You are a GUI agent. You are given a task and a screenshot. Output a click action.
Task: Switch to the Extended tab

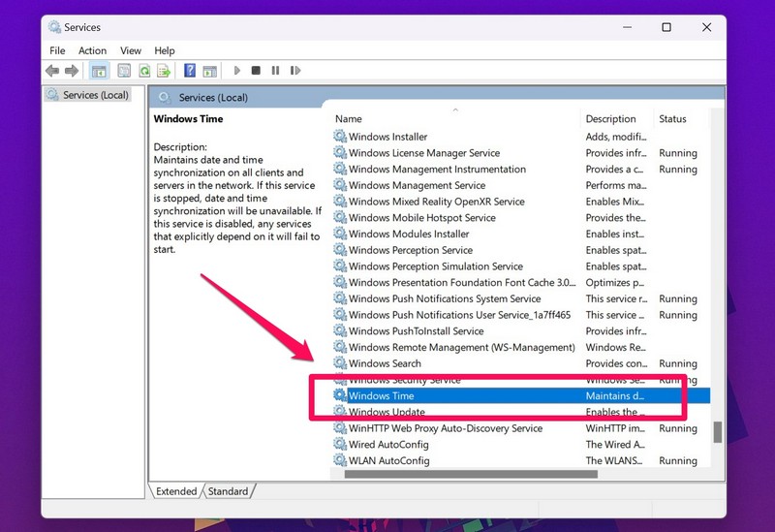pos(176,491)
